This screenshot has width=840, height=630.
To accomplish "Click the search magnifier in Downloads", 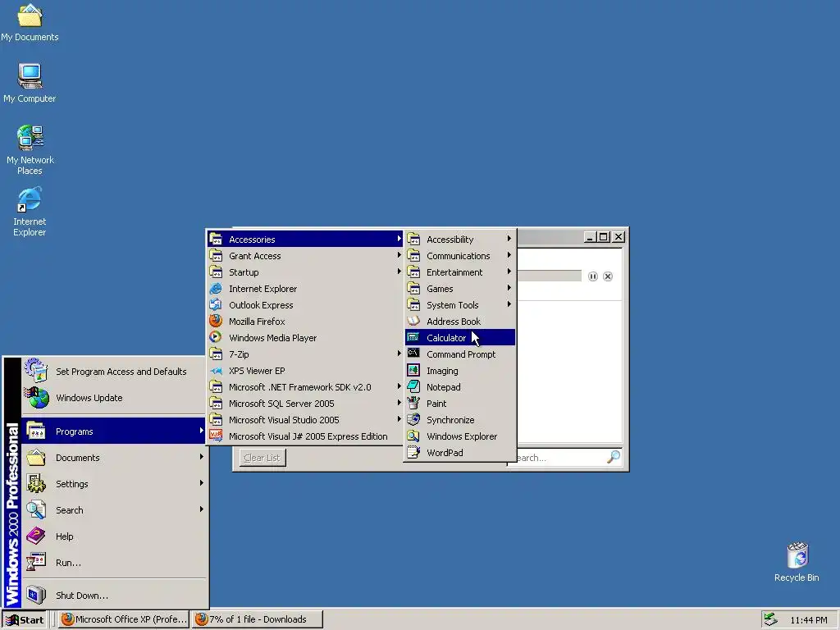I will pos(614,457).
